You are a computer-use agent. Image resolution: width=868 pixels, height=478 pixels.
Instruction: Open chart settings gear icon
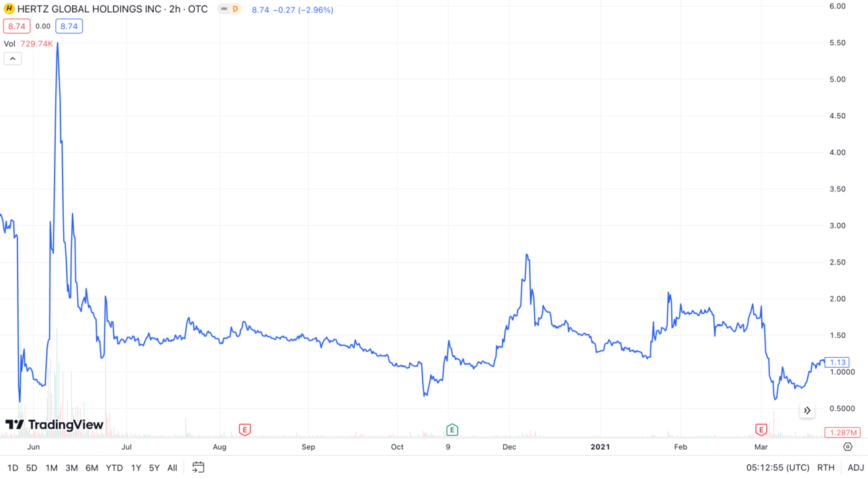coord(848,446)
